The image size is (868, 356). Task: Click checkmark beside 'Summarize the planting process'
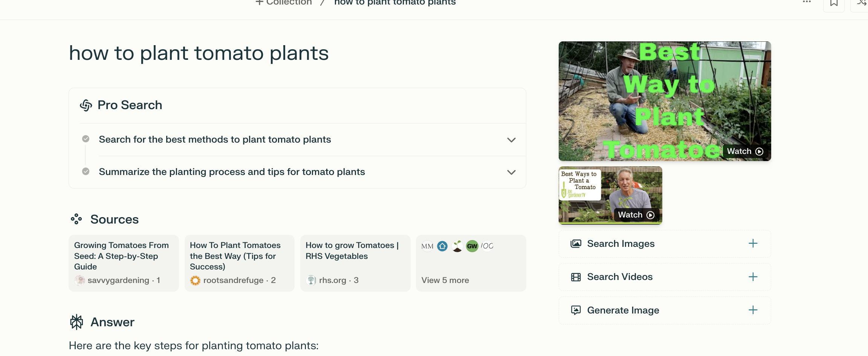coord(86,172)
